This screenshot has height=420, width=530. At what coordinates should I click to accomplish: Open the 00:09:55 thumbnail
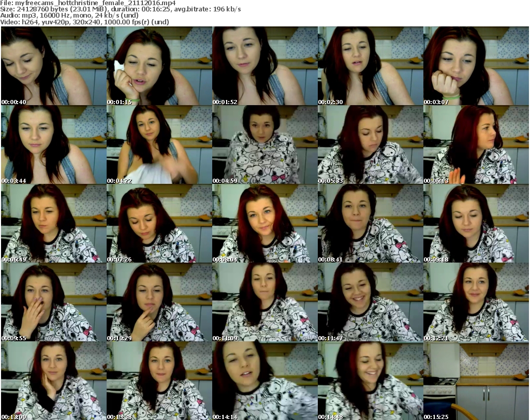[54, 302]
